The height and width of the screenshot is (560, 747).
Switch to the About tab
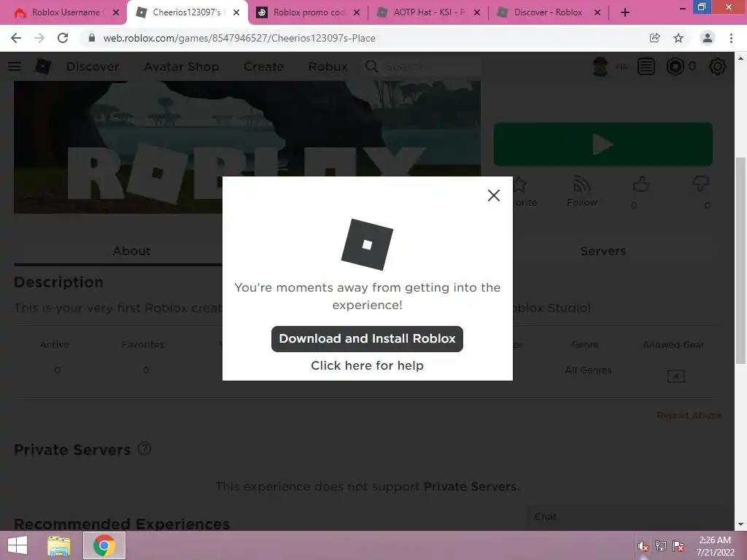(x=131, y=251)
